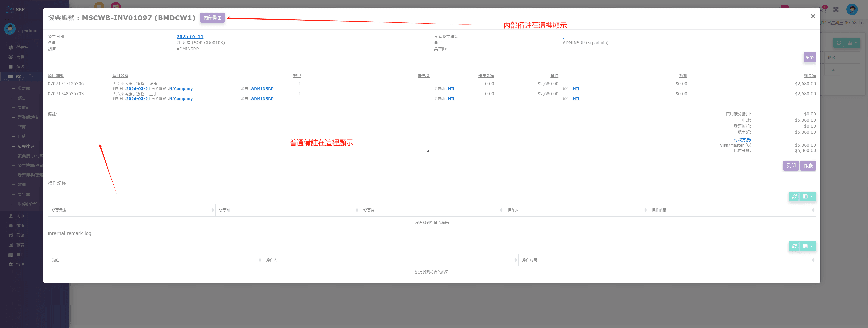868x328 pixels.
Task: Click the invoice date 2025-05-21 link
Action: click(190, 36)
